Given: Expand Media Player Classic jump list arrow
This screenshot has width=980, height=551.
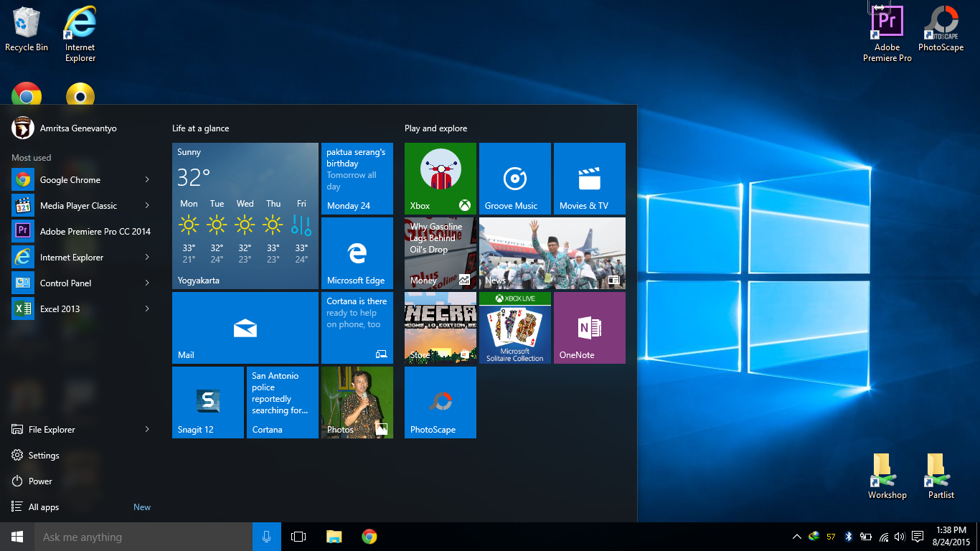Looking at the screenshot, I should pyautogui.click(x=147, y=205).
